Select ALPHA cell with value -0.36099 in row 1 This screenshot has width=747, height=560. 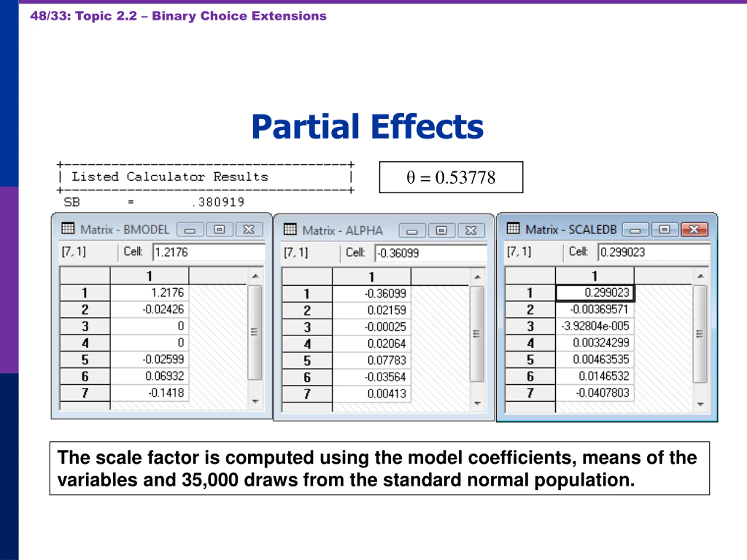coord(371,294)
